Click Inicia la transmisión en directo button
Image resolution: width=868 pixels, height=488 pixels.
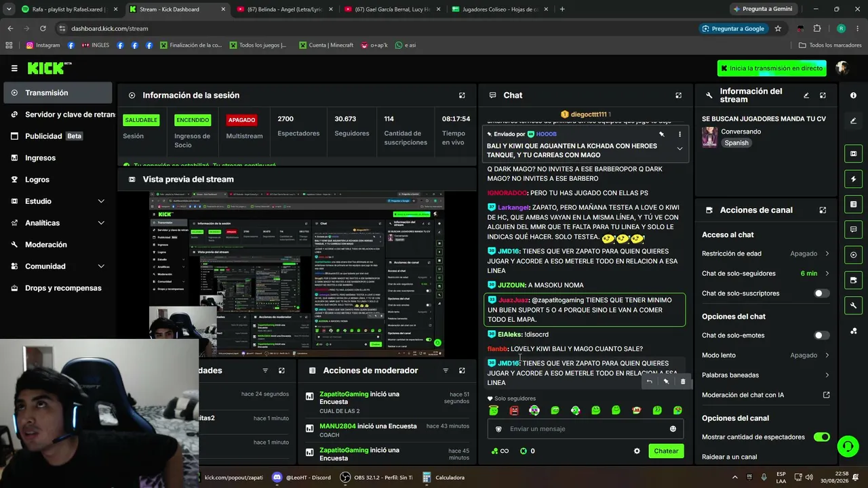coord(772,68)
